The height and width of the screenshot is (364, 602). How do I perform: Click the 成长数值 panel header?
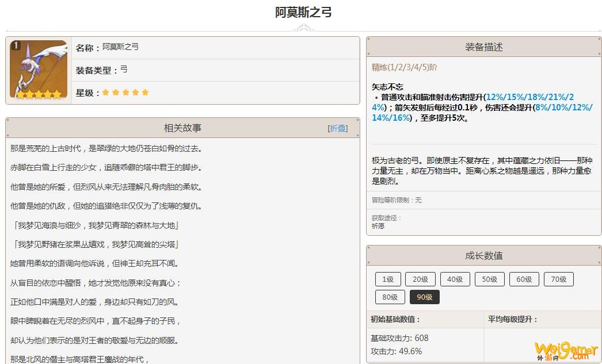click(x=483, y=256)
